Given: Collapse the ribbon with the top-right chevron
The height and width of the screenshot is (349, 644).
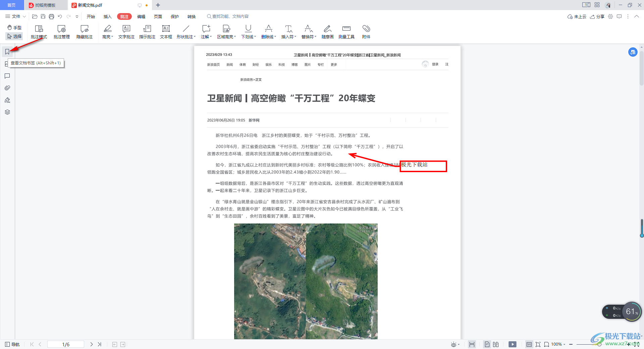Looking at the screenshot, I should coord(636,16).
